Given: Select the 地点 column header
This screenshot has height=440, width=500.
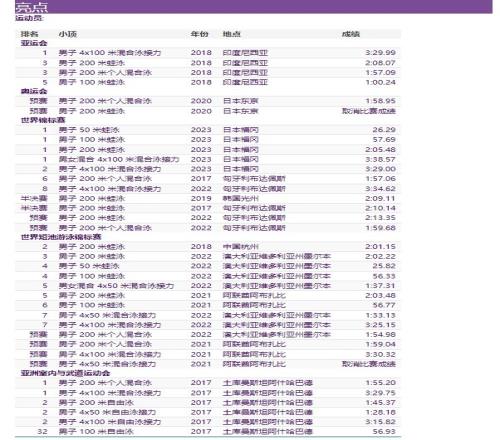Looking at the screenshot, I should coord(232,34).
